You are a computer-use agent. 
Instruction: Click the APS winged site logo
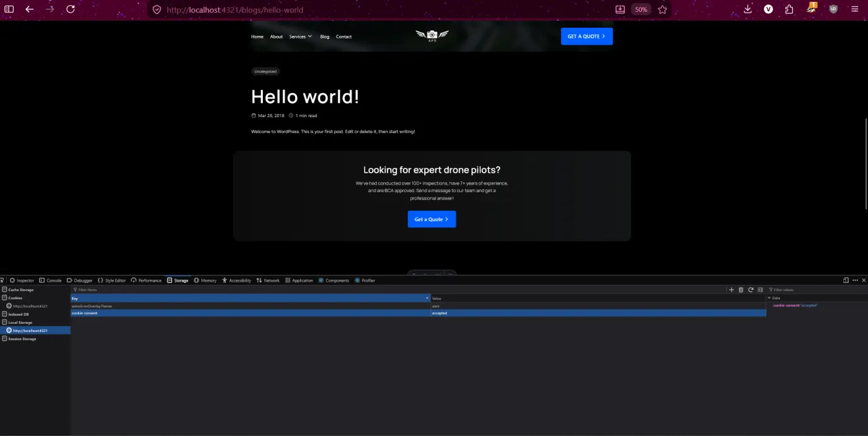432,36
